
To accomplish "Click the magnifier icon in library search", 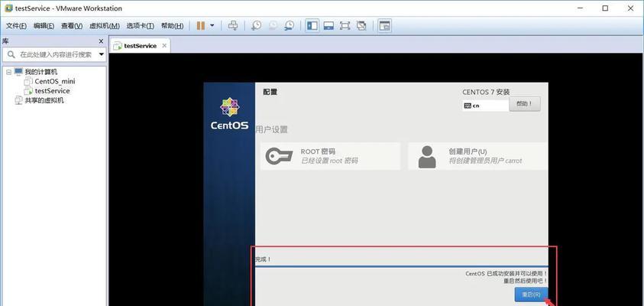I will point(11,54).
